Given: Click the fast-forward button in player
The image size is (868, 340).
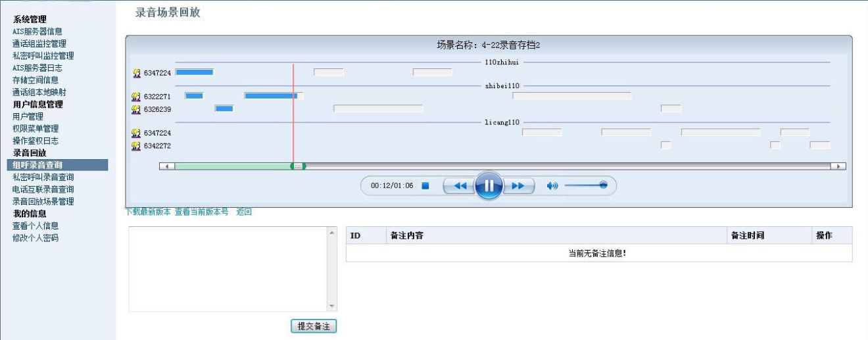Looking at the screenshot, I should point(518,185).
